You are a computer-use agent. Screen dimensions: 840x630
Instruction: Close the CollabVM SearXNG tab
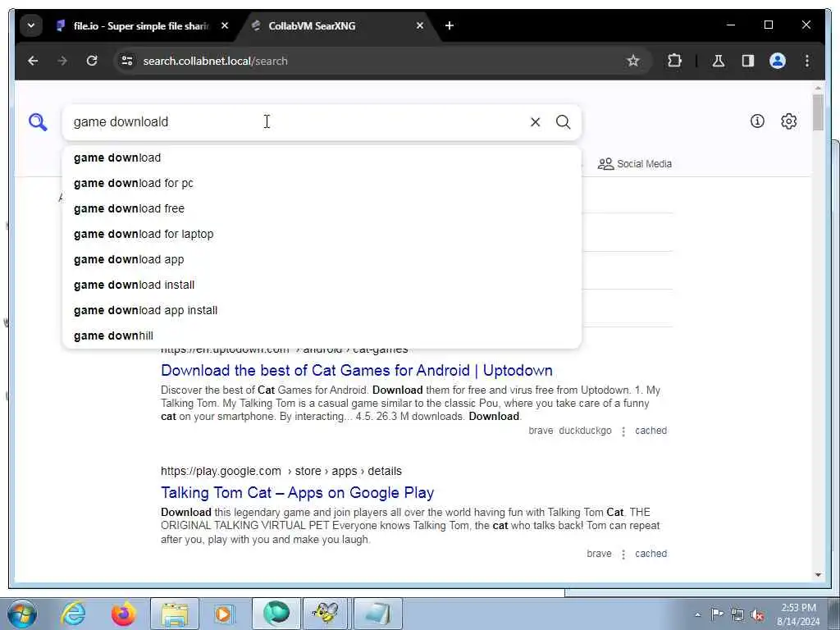coord(420,25)
